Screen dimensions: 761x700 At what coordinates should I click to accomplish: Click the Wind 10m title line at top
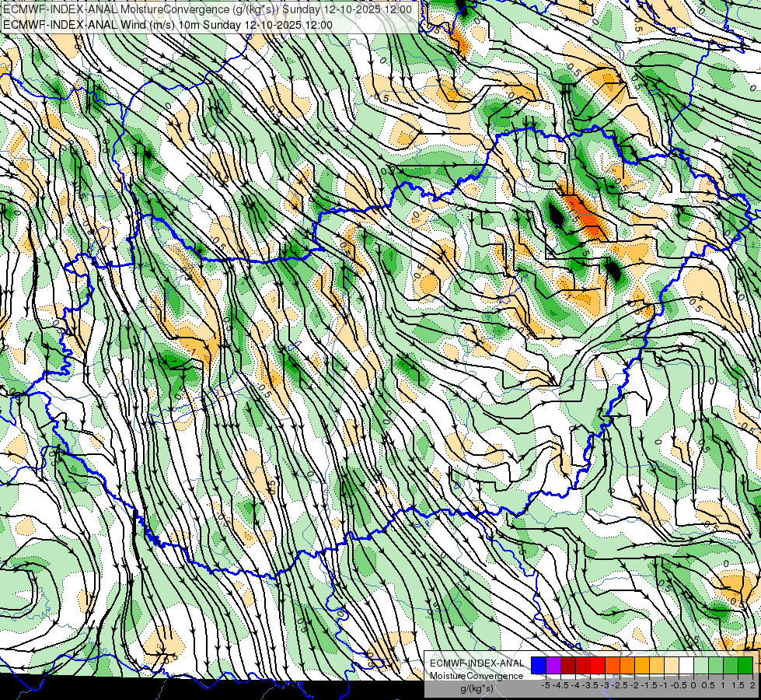tap(167, 25)
